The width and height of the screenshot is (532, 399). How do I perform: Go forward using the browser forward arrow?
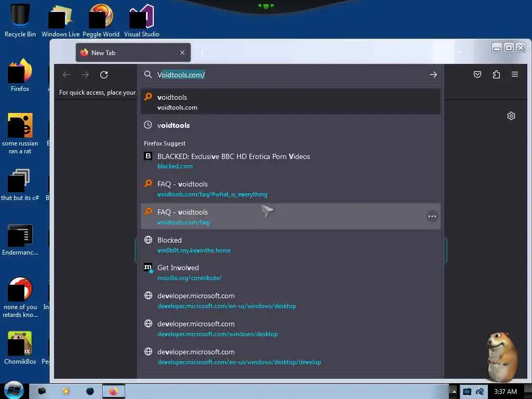pyautogui.click(x=85, y=75)
